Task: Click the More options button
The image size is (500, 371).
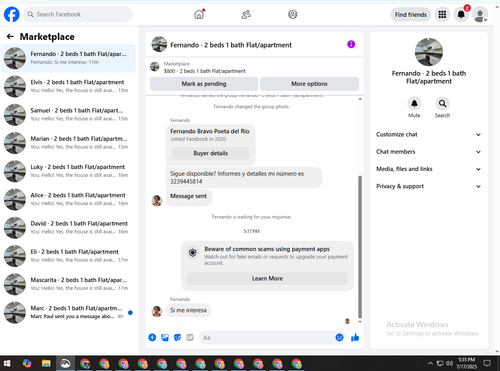Action: 309,84
